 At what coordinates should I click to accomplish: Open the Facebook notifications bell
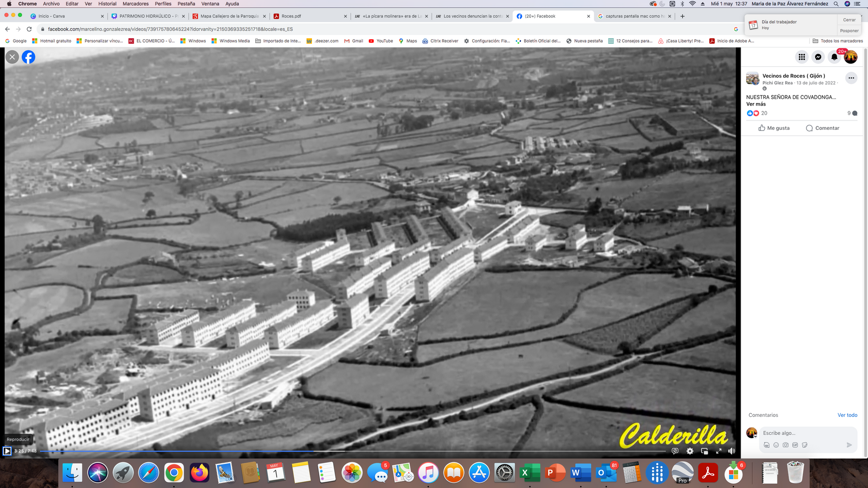click(834, 57)
